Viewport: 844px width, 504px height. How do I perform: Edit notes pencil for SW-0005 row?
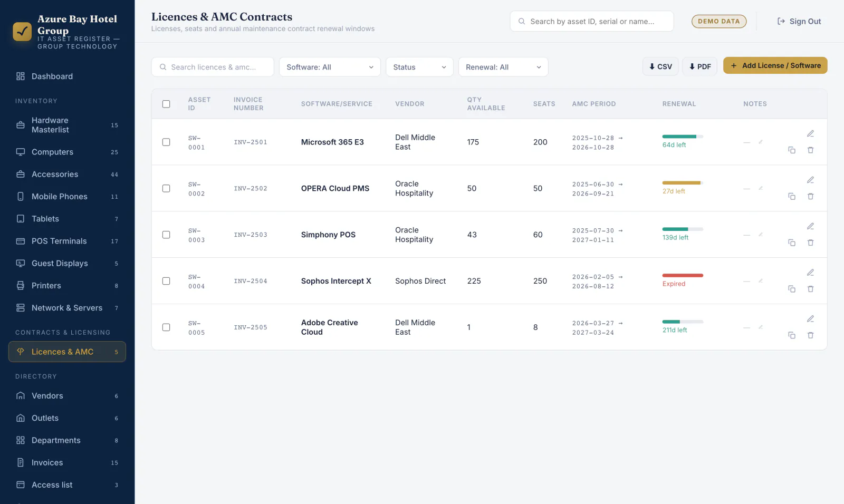pyautogui.click(x=761, y=327)
